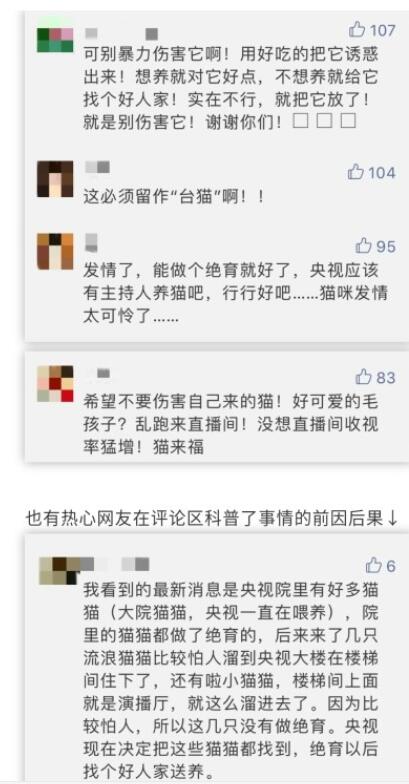The height and width of the screenshot is (784, 409).
Task: Tap the thumbs-up icon showing 104
Action: coord(356,172)
